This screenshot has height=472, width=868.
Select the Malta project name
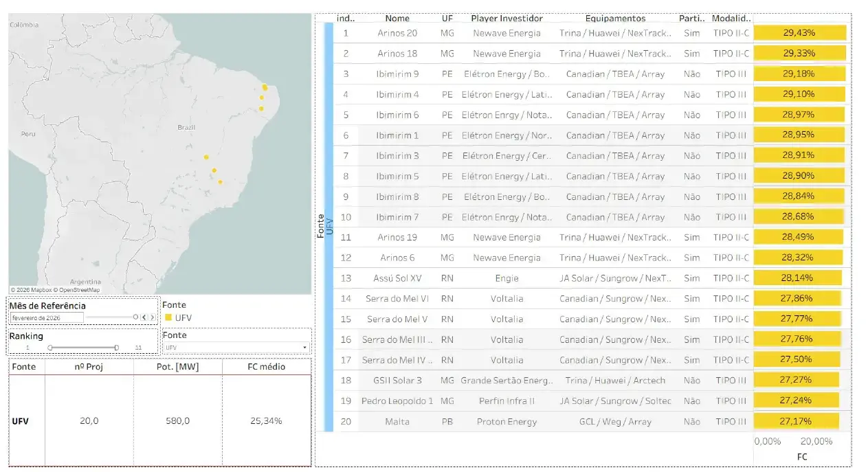pyautogui.click(x=397, y=421)
